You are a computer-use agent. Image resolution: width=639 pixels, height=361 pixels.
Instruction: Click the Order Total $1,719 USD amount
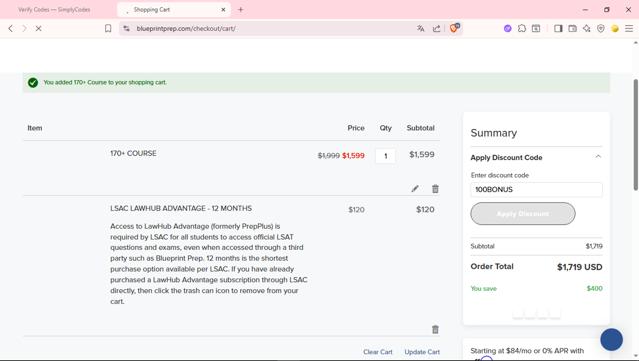580,267
